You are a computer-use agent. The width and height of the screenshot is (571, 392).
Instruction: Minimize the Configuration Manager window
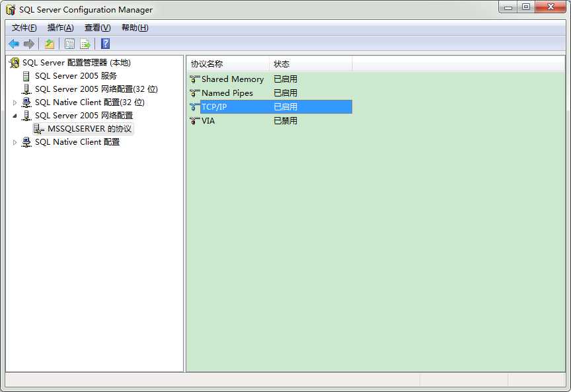pyautogui.click(x=508, y=7)
